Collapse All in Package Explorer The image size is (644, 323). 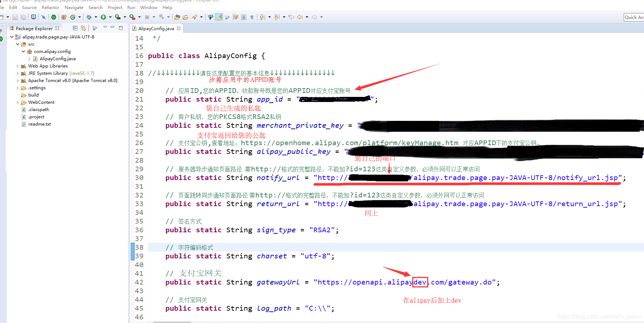click(x=75, y=28)
